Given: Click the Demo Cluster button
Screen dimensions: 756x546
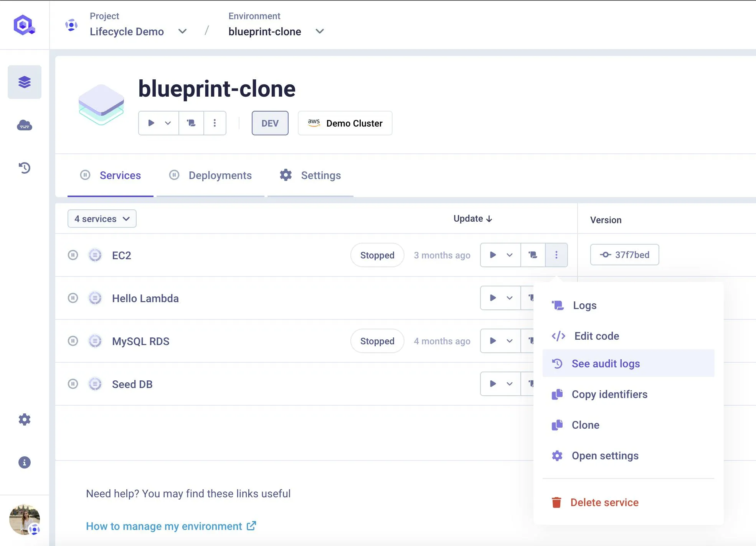Looking at the screenshot, I should 345,123.
